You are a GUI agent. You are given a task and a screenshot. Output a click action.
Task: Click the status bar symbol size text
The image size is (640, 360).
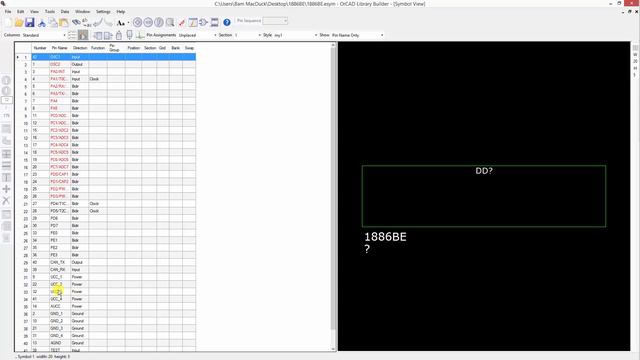coord(43,356)
